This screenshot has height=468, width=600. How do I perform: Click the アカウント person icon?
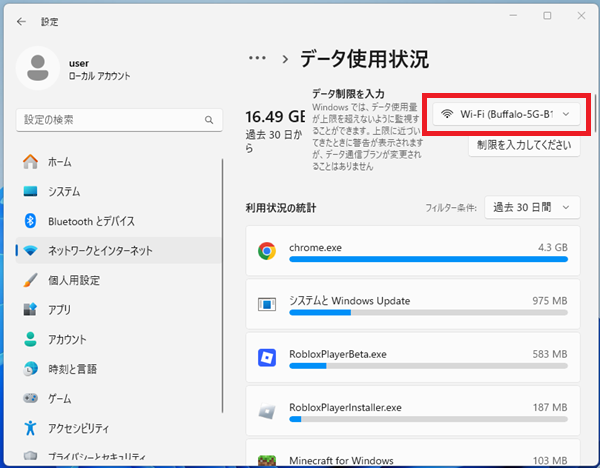30,339
